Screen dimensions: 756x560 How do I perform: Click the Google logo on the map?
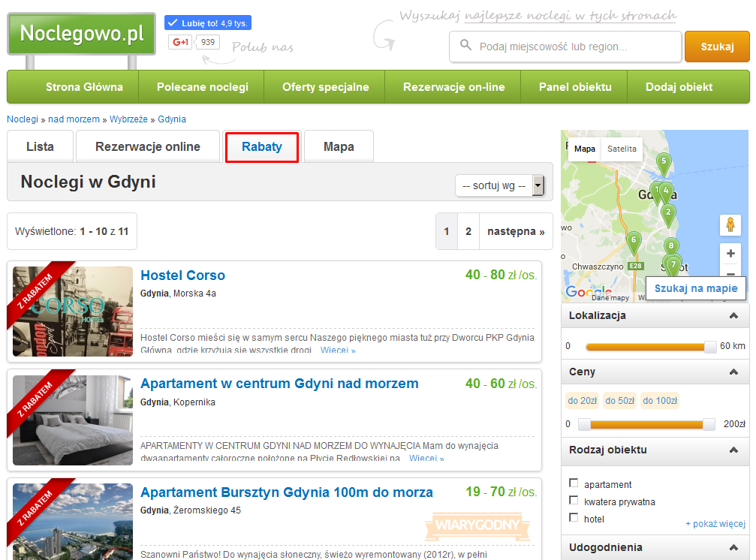pyautogui.click(x=589, y=291)
